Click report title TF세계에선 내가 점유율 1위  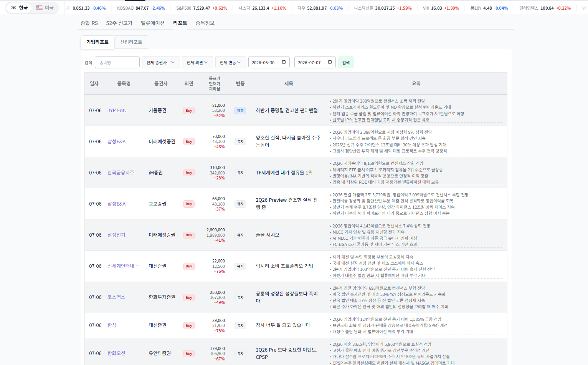(284, 173)
